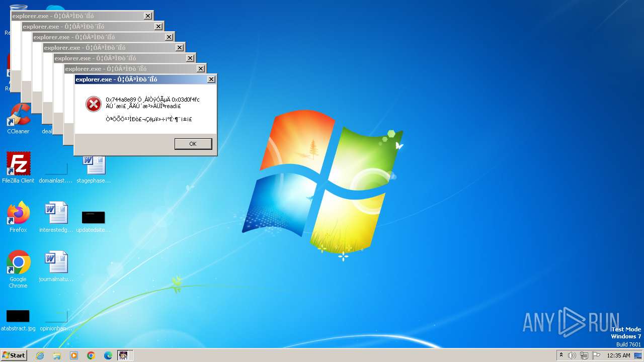Select the atabstract.jpg image file

coord(18,320)
